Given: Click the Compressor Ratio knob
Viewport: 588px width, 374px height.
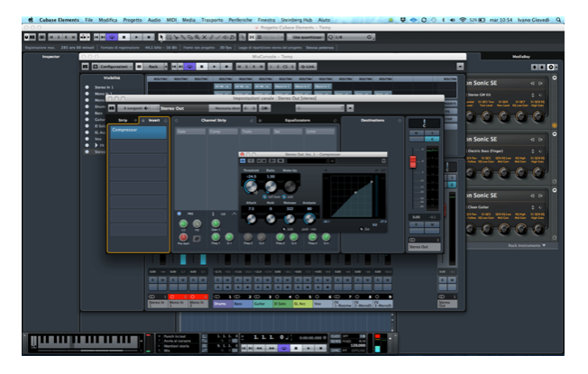Looking at the screenshot, I should 271,186.
